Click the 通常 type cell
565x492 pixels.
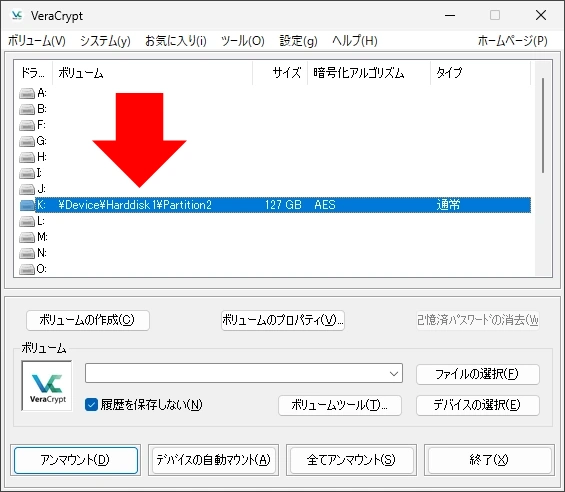tap(448, 205)
